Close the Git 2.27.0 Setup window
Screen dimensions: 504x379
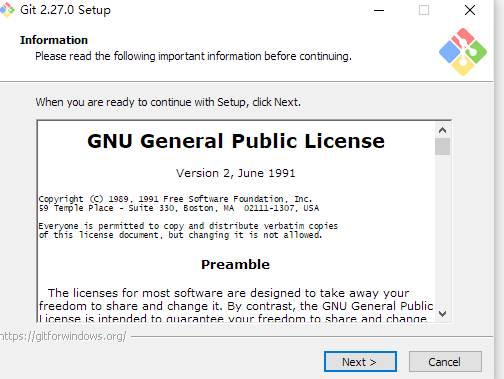pos(470,10)
